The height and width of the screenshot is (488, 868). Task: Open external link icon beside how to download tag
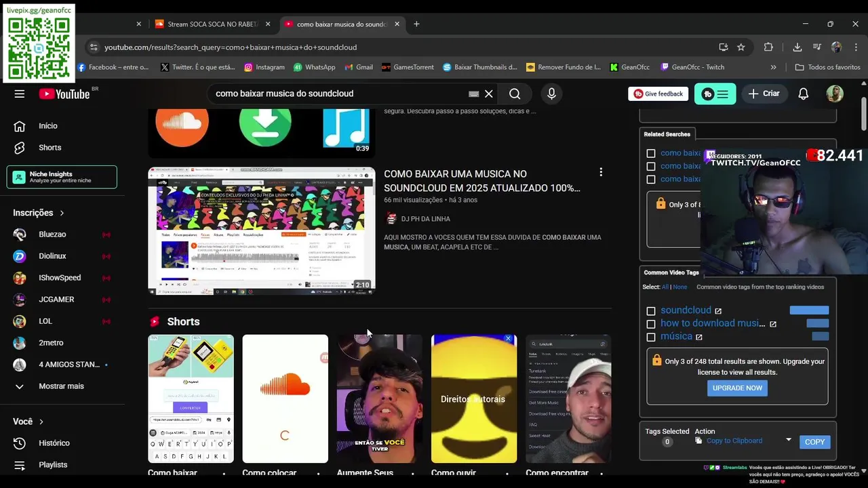coord(773,324)
